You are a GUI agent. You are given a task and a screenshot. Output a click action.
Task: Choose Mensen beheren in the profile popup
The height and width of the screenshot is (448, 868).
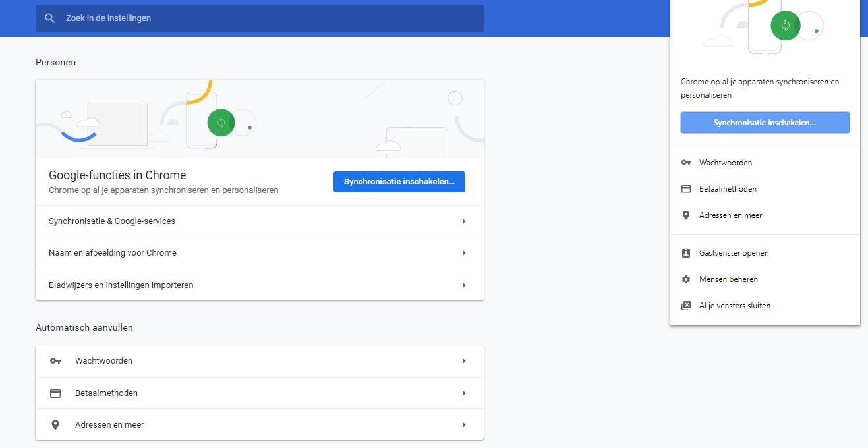point(765,279)
